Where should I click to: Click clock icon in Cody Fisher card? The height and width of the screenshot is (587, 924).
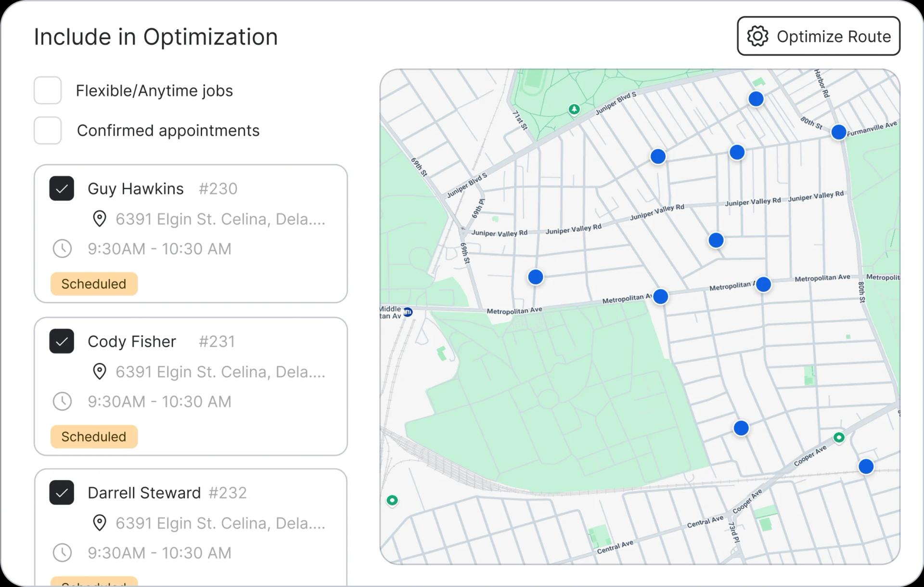(x=62, y=401)
